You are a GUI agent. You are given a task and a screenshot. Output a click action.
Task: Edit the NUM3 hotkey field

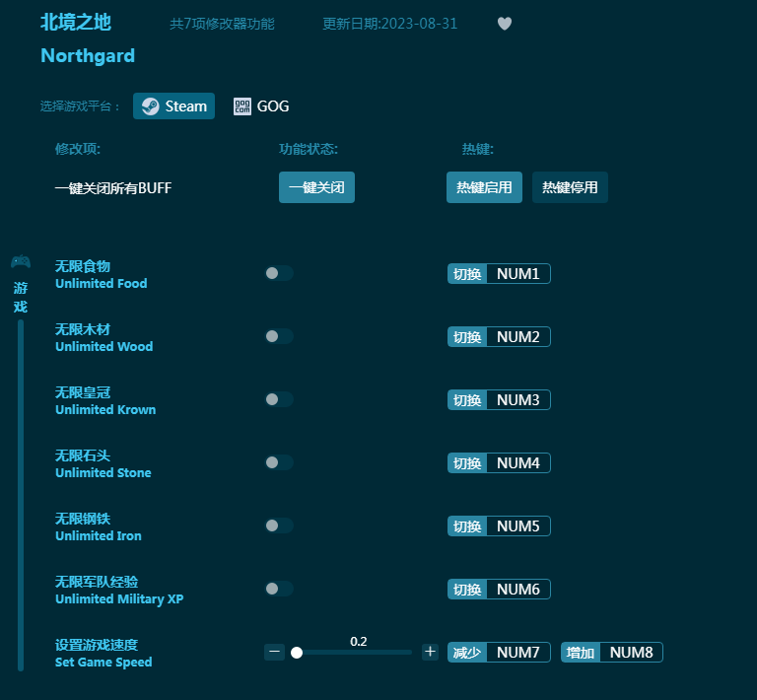pyautogui.click(x=518, y=399)
